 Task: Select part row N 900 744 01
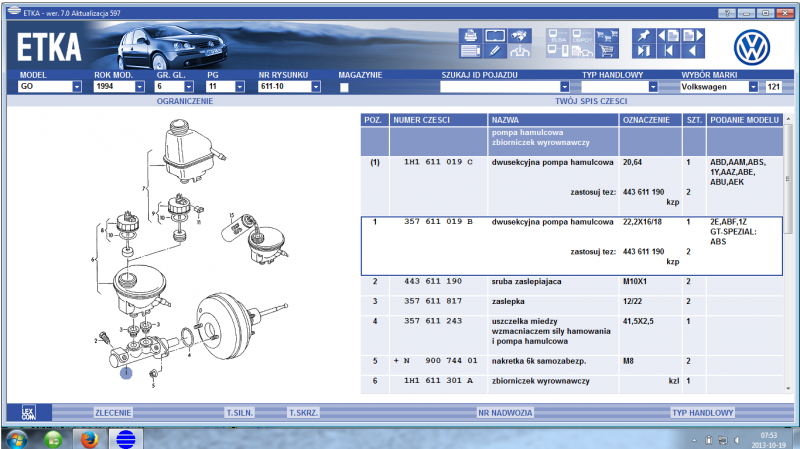(571, 365)
